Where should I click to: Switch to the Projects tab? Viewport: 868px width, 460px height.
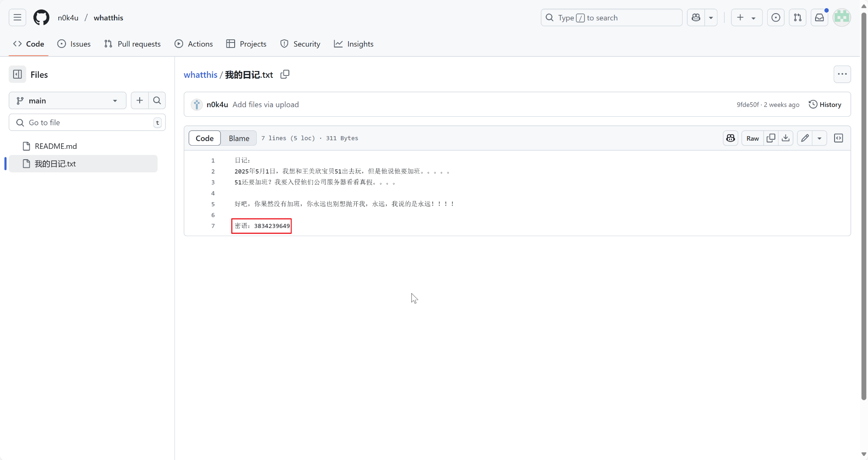tap(246, 44)
